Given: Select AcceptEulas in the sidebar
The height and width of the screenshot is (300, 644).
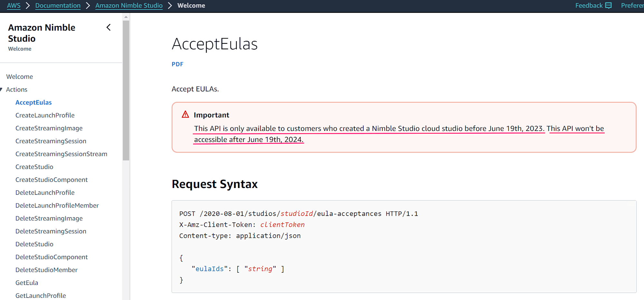Looking at the screenshot, I should 33,102.
